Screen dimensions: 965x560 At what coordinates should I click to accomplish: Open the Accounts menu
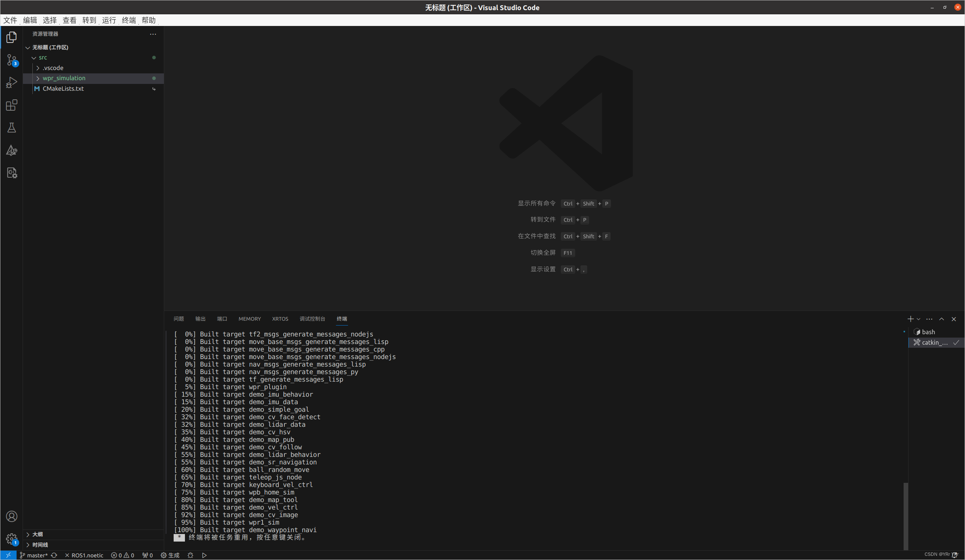click(x=11, y=517)
